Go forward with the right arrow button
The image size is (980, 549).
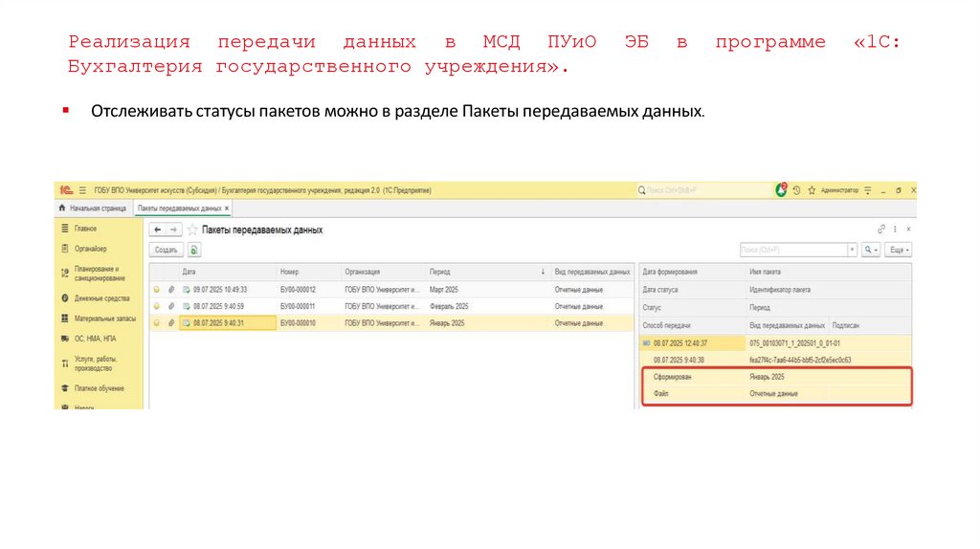point(174,230)
